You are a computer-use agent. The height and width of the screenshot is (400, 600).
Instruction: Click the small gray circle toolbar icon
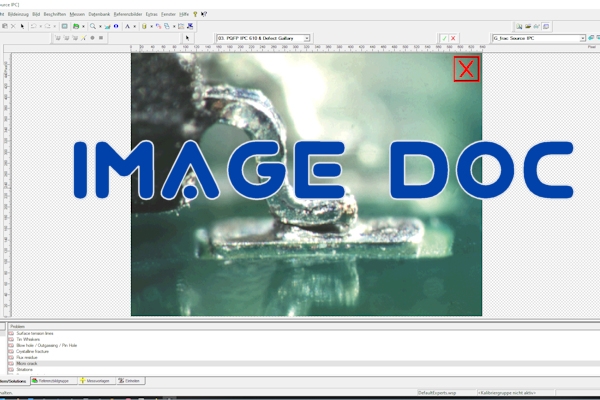[x=92, y=38]
